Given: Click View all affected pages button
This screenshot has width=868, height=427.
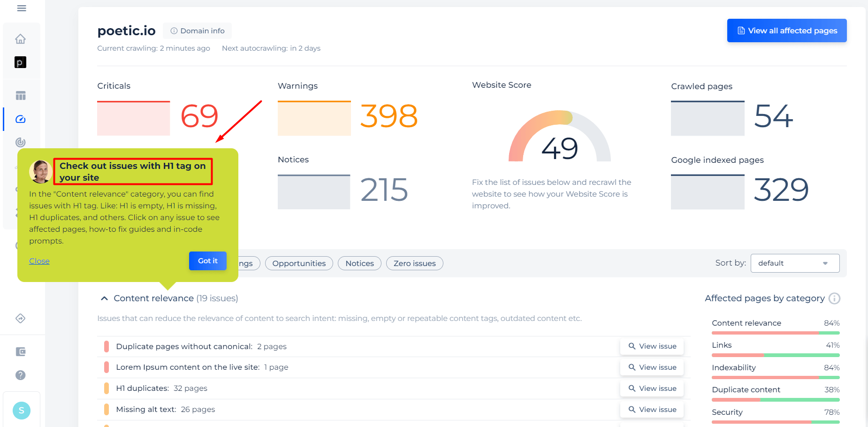Looking at the screenshot, I should tap(787, 30).
